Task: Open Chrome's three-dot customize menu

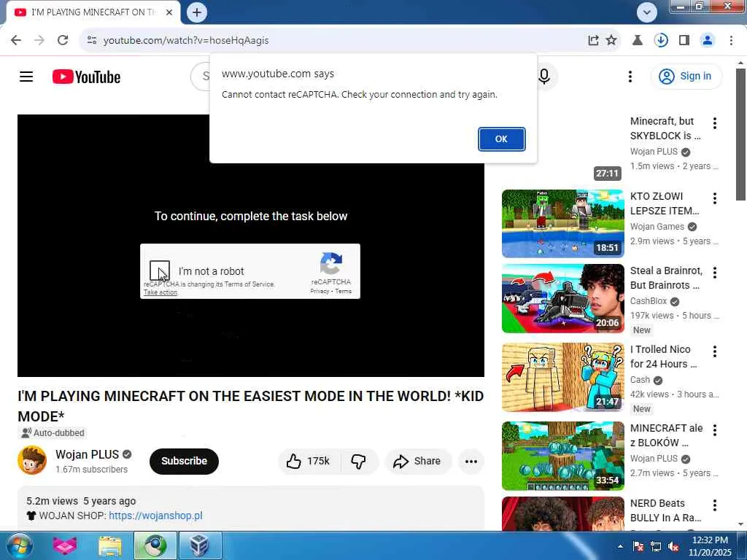Action: click(x=731, y=41)
